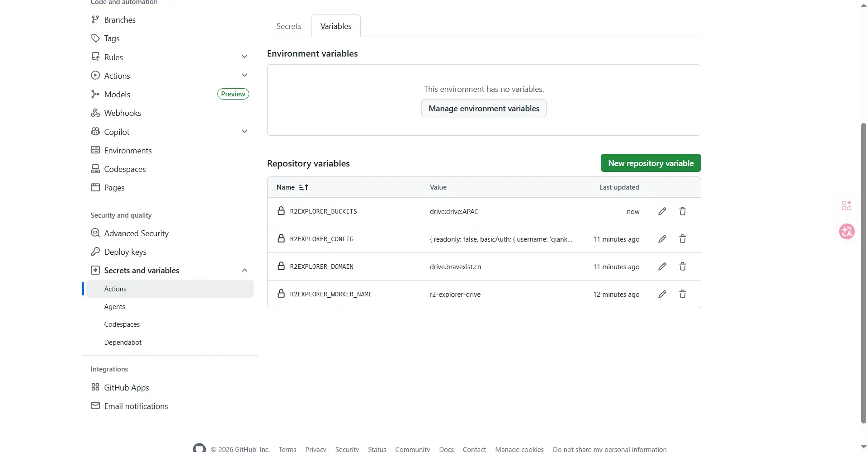The width and height of the screenshot is (868, 452).
Task: Open the Security footer link
Action: 347,449
